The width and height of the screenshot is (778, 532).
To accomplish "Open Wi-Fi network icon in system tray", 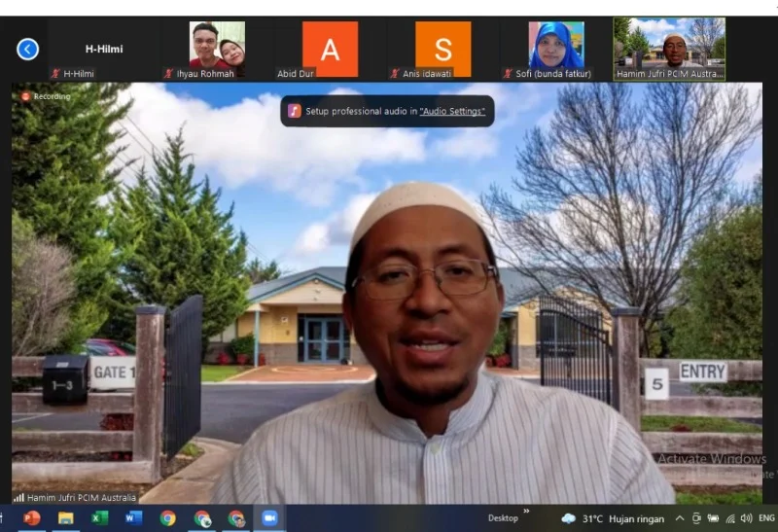I will tap(730, 518).
